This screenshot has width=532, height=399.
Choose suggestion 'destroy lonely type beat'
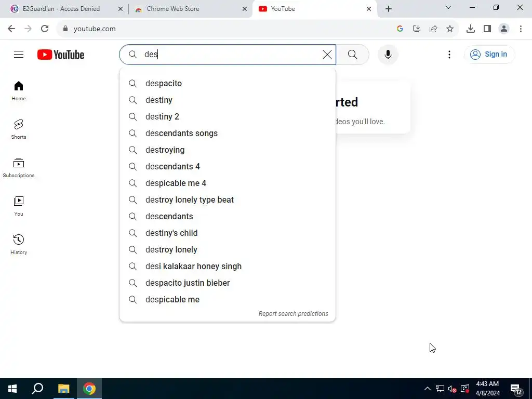228,200
